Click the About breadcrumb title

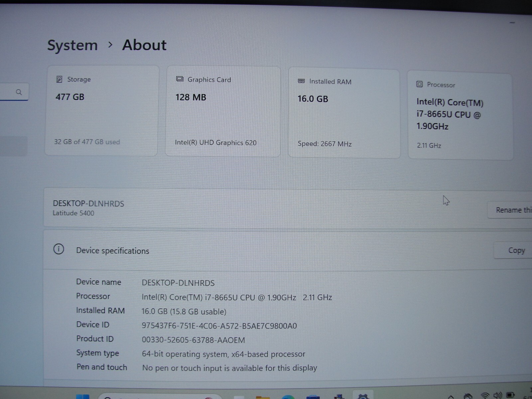144,45
